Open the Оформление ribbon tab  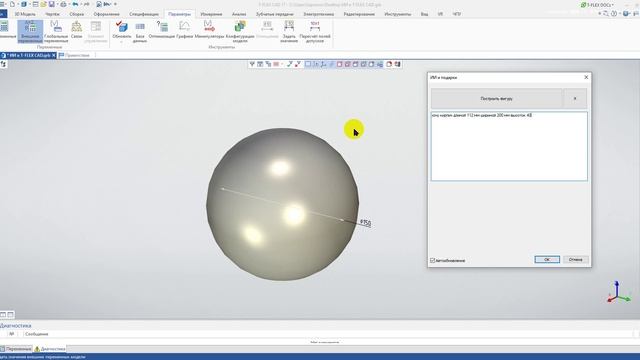tap(107, 14)
